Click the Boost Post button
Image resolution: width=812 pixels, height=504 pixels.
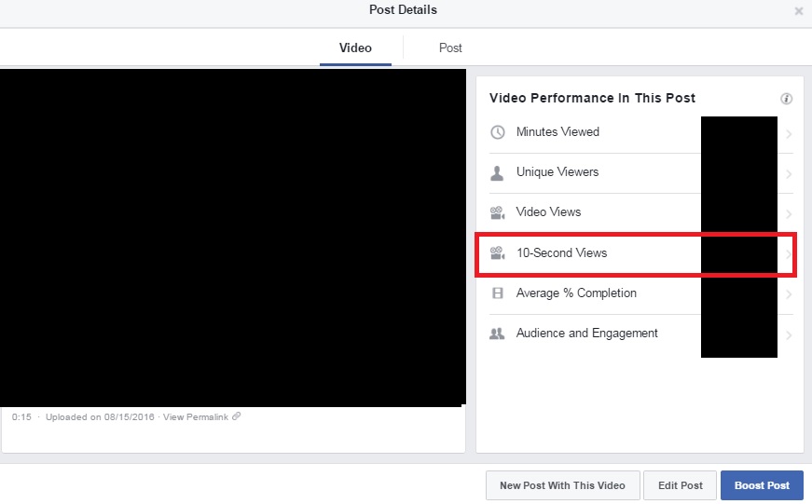(x=762, y=485)
